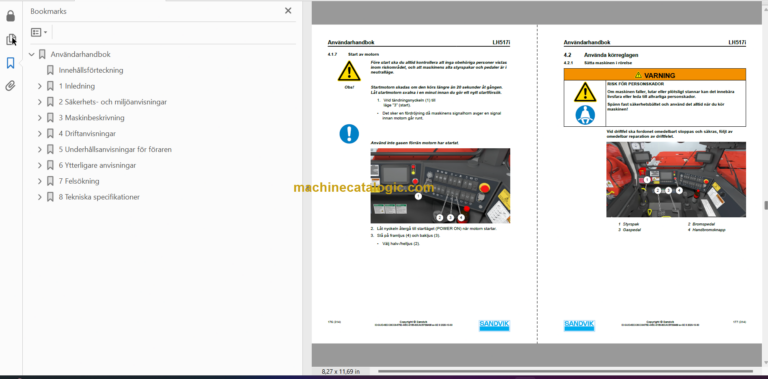The width and height of the screenshot is (768, 379).
Task: Click the horizontal scrollbar under the document
Action: 566,372
